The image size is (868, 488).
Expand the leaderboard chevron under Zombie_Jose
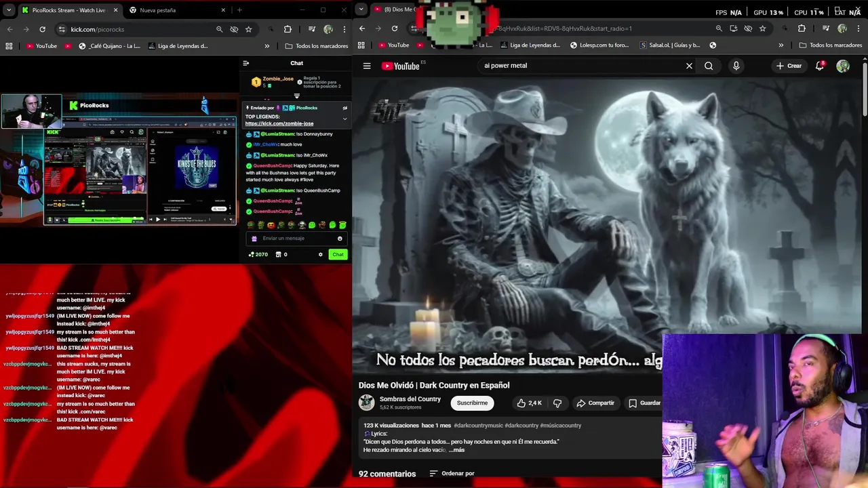[x=296, y=96]
